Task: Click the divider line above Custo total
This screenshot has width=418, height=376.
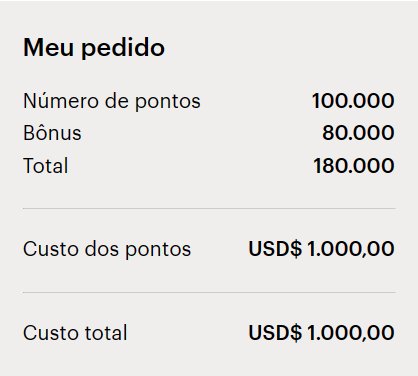Action: pos(209,293)
